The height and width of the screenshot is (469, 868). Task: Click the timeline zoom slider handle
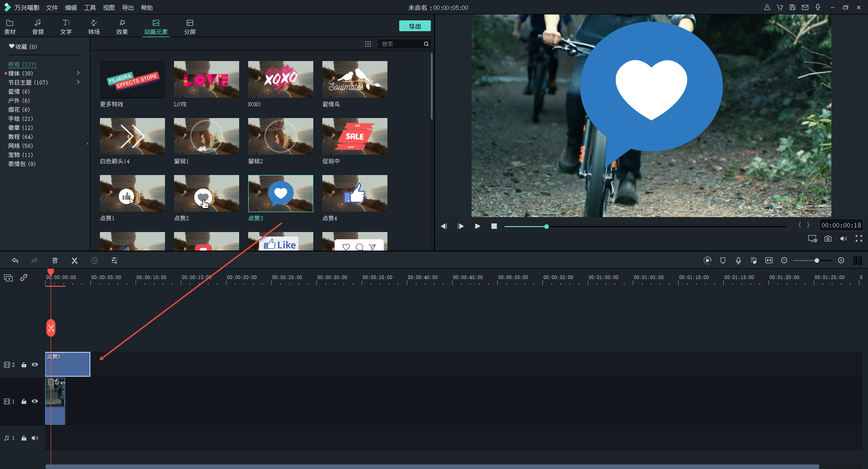pos(816,261)
